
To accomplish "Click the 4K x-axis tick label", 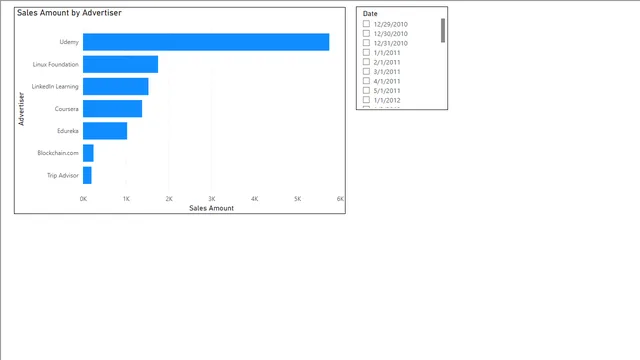I will point(255,199).
